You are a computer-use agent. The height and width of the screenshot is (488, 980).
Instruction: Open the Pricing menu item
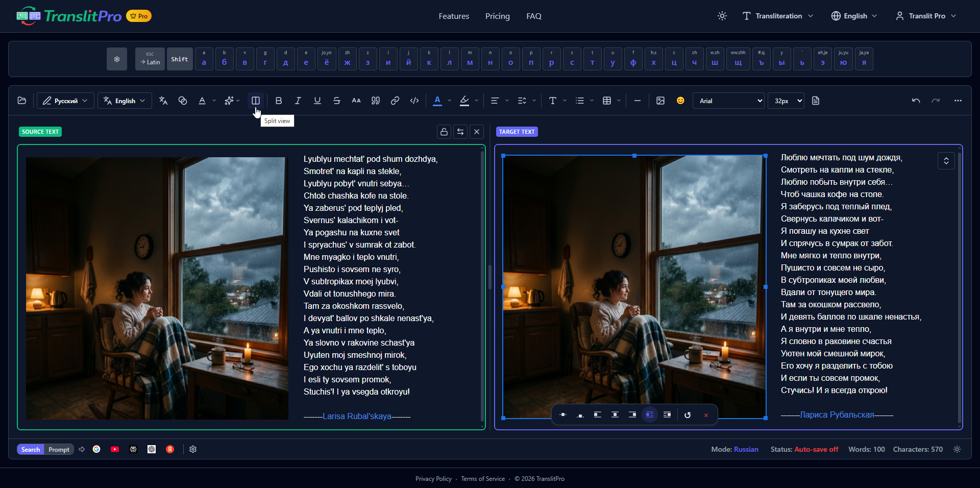[498, 16]
